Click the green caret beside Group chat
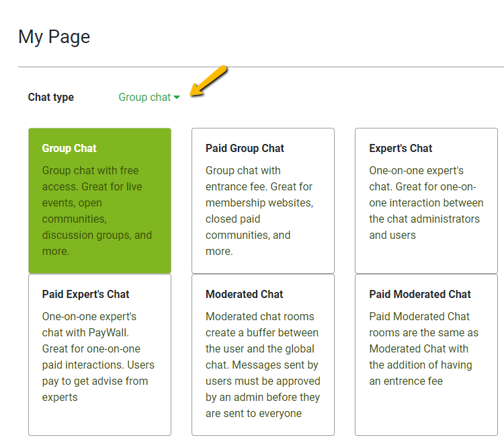The height and width of the screenshot is (446, 504). [x=177, y=98]
